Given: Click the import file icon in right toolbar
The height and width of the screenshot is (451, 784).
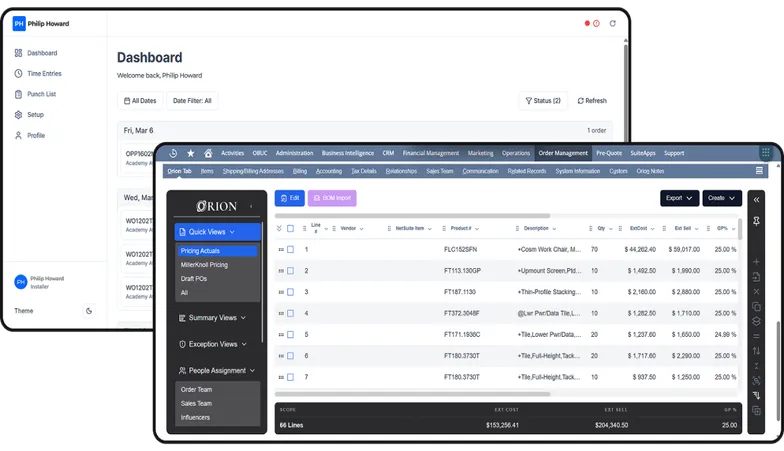Looking at the screenshot, I should tap(756, 276).
